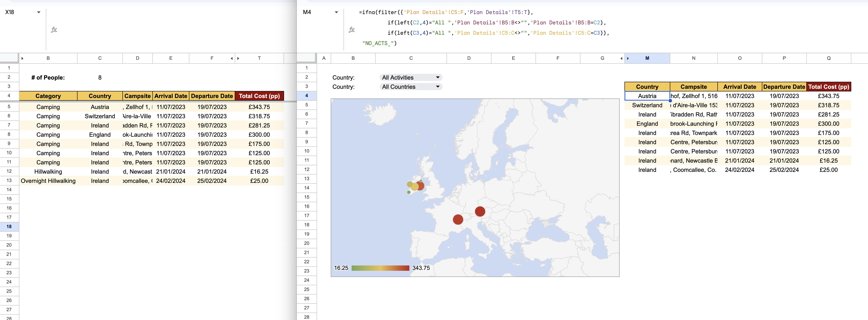Click the unhide arrow inside column F header
Screen dimensions: 868x320
click(x=231, y=58)
